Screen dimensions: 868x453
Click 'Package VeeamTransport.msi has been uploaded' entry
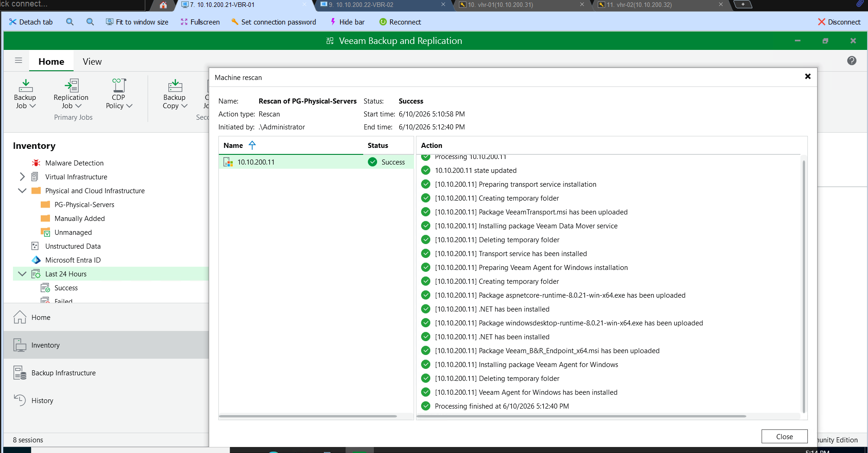coord(531,212)
